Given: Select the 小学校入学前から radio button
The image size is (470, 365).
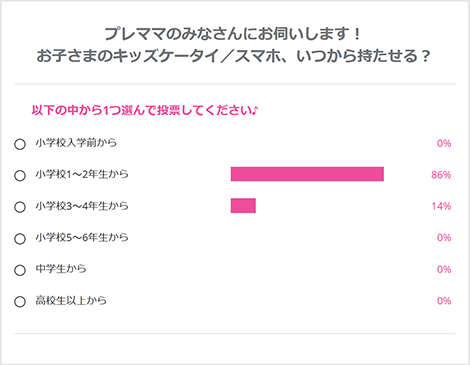Looking at the screenshot, I should [20, 144].
